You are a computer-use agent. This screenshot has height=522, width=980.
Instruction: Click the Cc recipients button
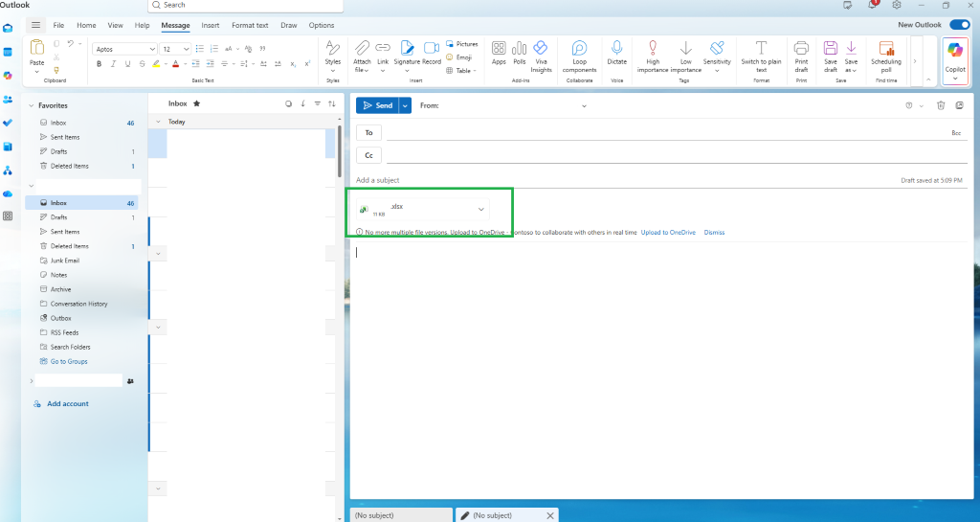(x=368, y=155)
